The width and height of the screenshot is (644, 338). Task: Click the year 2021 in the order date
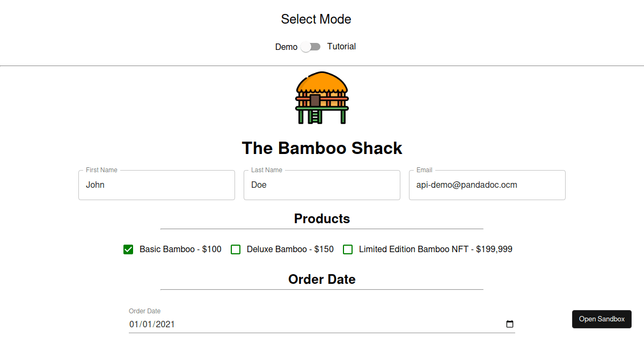pos(165,324)
